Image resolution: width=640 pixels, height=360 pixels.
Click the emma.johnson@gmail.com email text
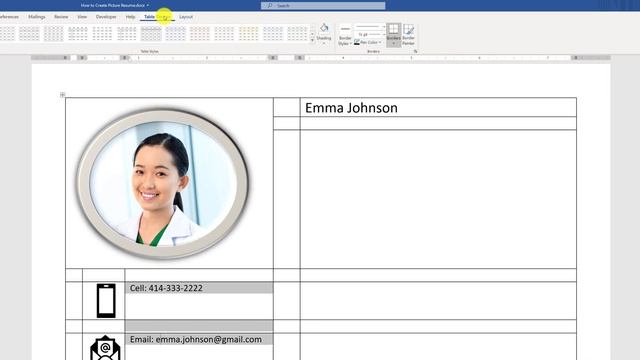209,340
